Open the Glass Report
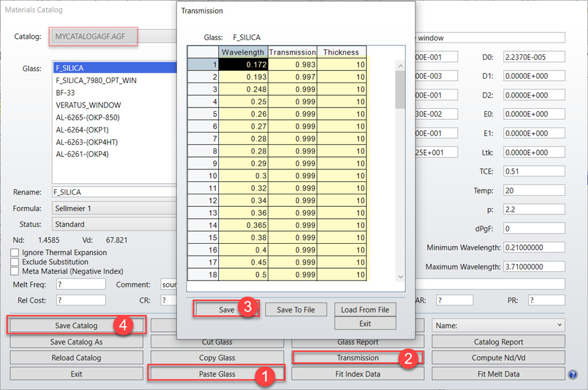 click(x=357, y=341)
